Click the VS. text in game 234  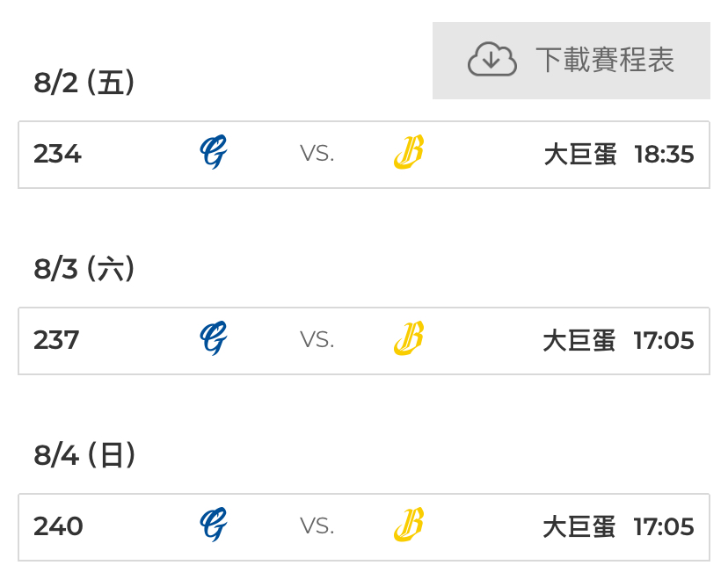coord(317,155)
